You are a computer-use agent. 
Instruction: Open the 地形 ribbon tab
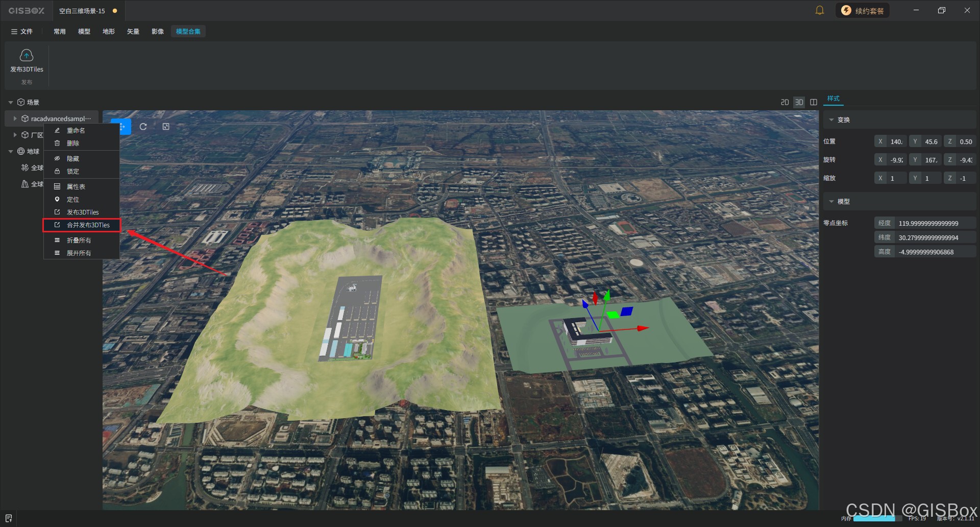109,31
